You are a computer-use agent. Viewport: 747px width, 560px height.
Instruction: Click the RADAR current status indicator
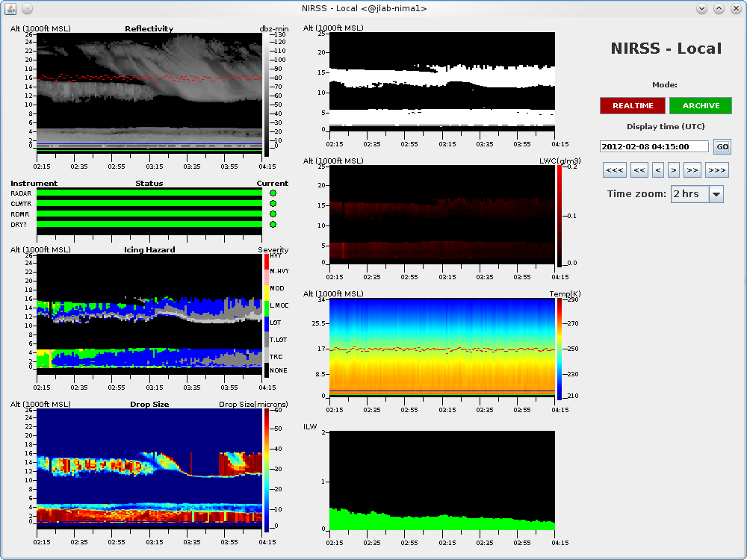pos(273,193)
